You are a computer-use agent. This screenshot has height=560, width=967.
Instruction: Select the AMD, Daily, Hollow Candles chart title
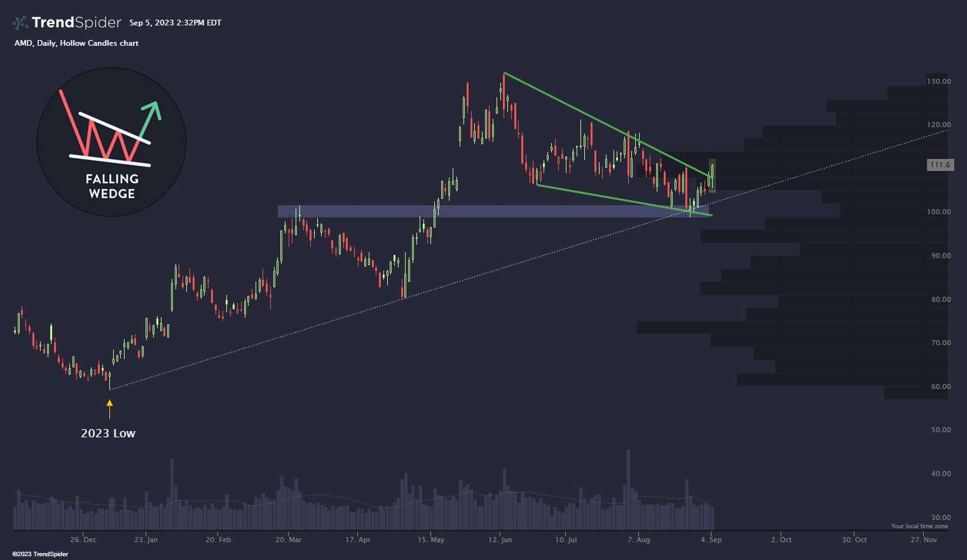point(76,43)
